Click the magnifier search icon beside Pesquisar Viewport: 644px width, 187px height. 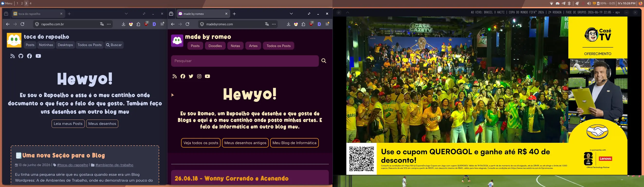coord(324,61)
